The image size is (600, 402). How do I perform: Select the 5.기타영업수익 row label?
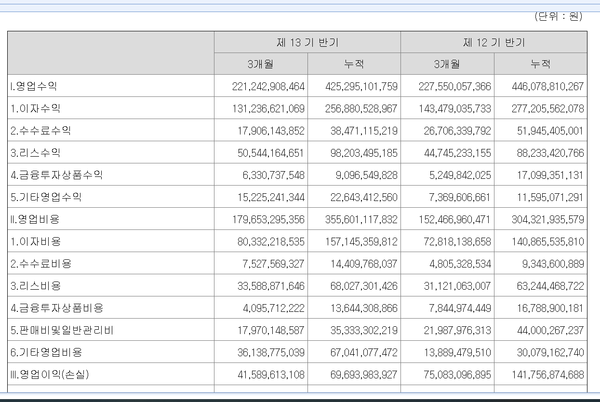point(46,195)
